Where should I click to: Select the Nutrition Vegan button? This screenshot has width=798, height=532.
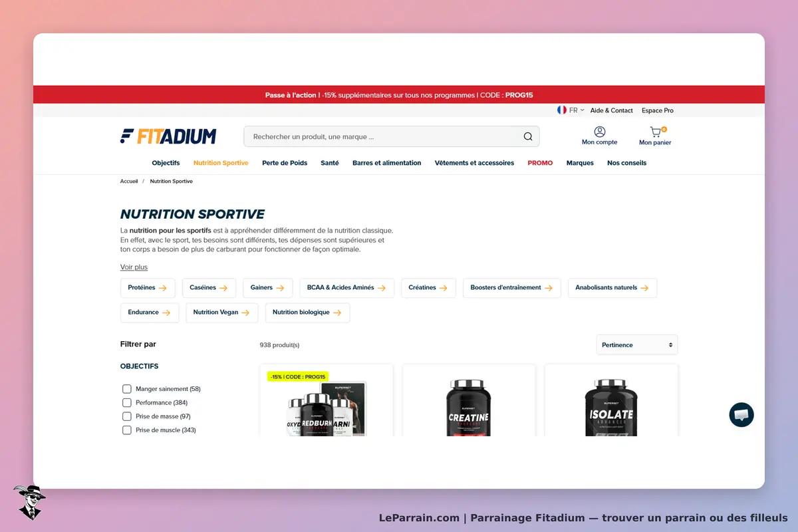click(x=221, y=313)
